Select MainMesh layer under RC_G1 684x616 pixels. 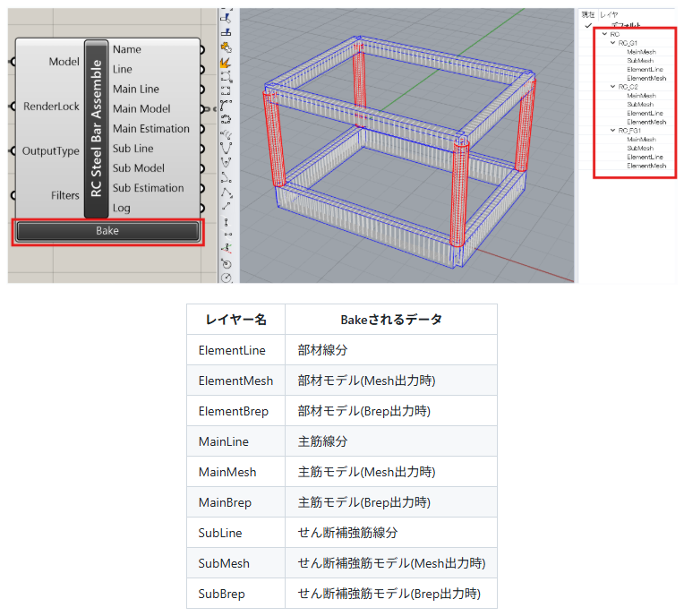[x=641, y=52]
